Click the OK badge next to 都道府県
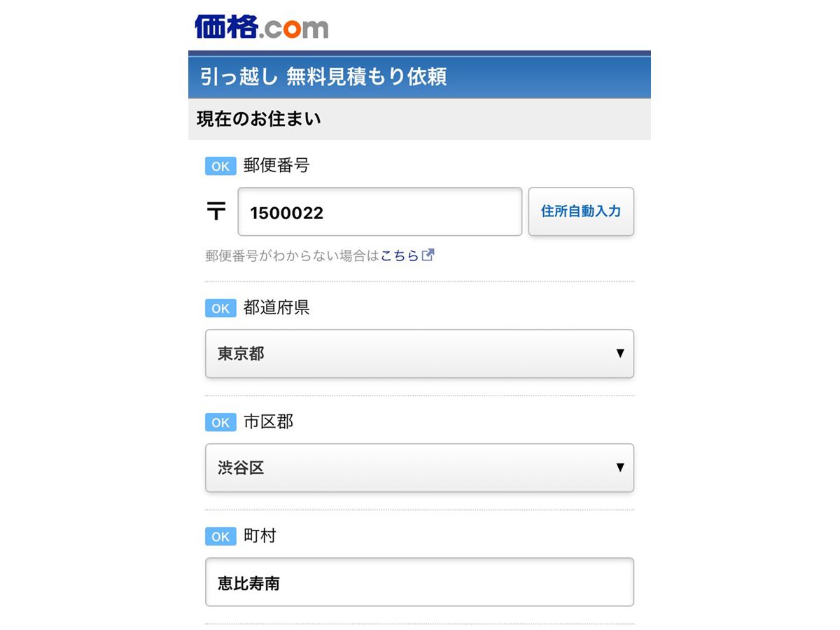 click(220, 308)
